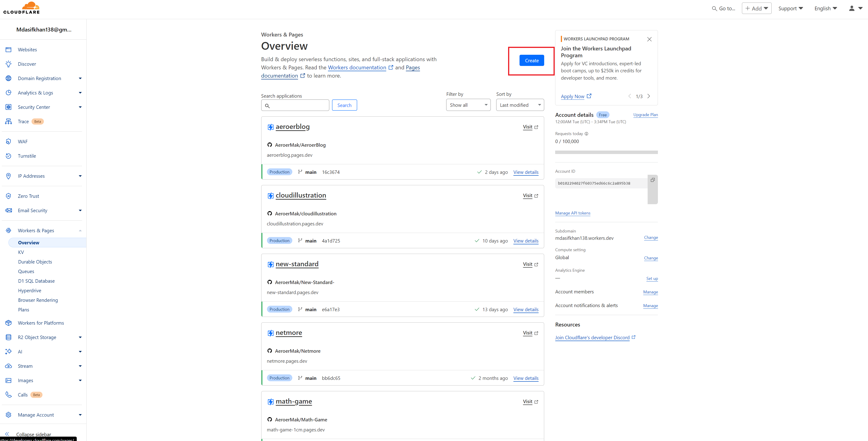Image resolution: width=868 pixels, height=441 pixels.
Task: Open Plans in sidebar submenu
Action: point(24,310)
